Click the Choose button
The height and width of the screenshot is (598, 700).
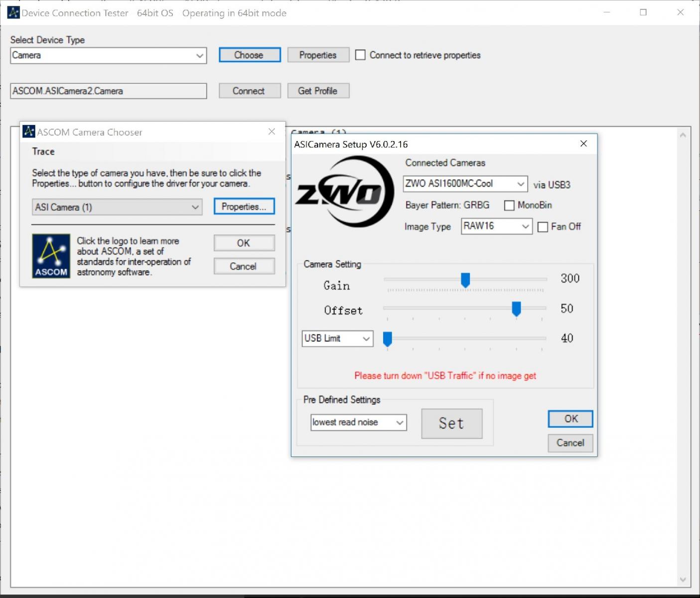click(250, 55)
